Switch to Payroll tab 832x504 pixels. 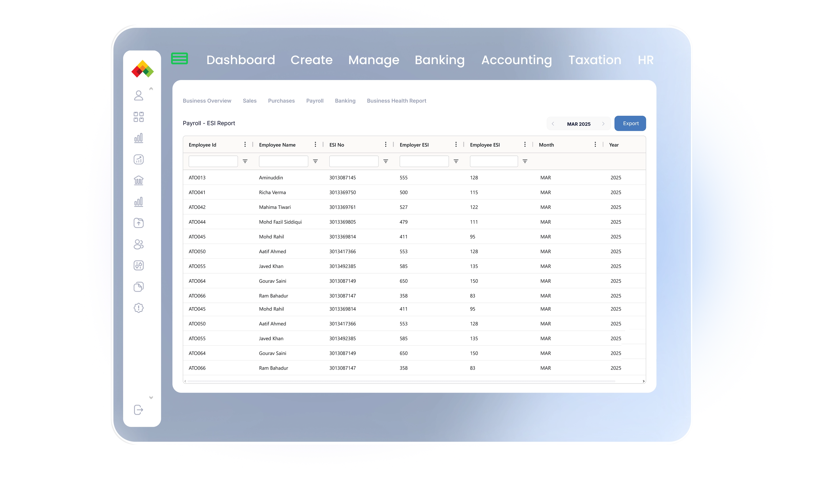(x=315, y=101)
